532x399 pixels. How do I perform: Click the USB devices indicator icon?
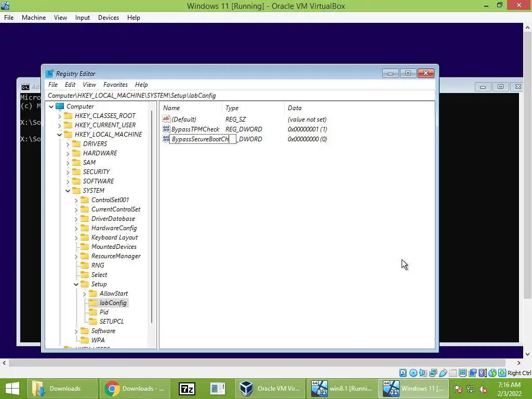click(443, 373)
